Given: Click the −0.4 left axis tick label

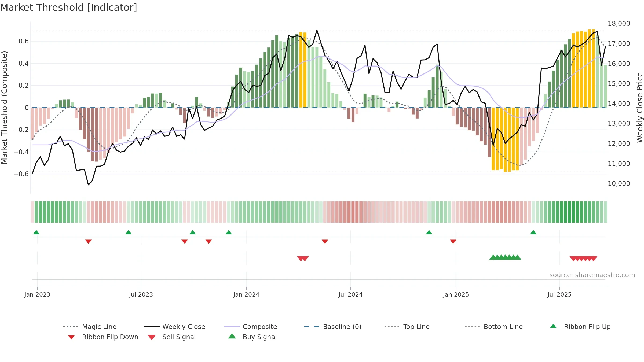Looking at the screenshot, I should pyautogui.click(x=21, y=152).
